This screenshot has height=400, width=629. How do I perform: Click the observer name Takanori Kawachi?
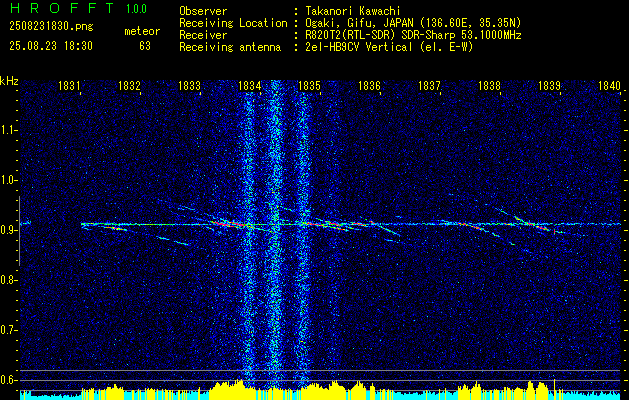pyautogui.click(x=351, y=11)
